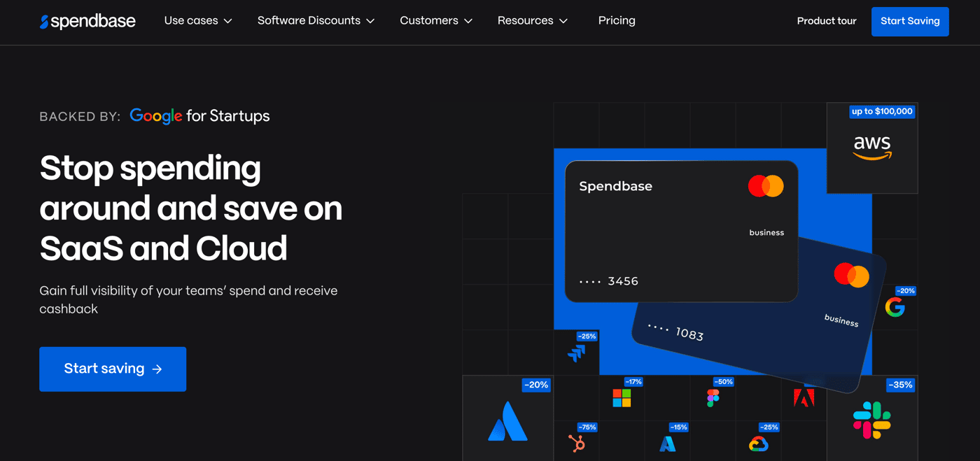Screen dimensions: 980x461
Task: Click the Google Cloud logo icon
Action: [758, 444]
